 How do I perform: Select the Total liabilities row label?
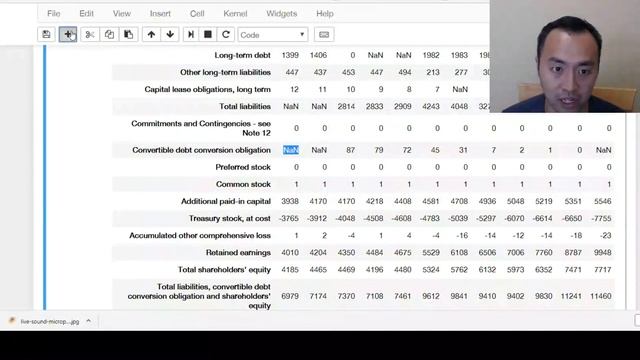coord(245,107)
